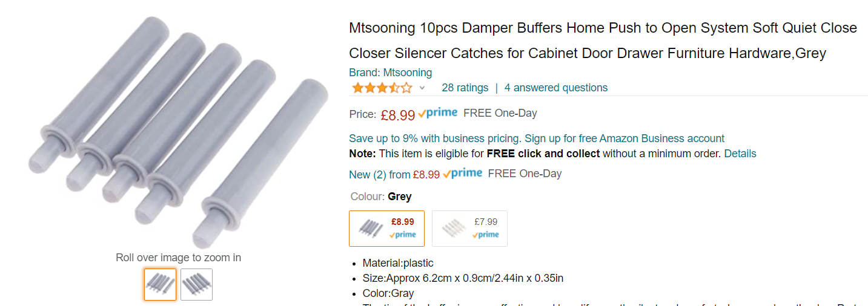
Task: Select the first product thumbnail image
Action: [x=160, y=284]
